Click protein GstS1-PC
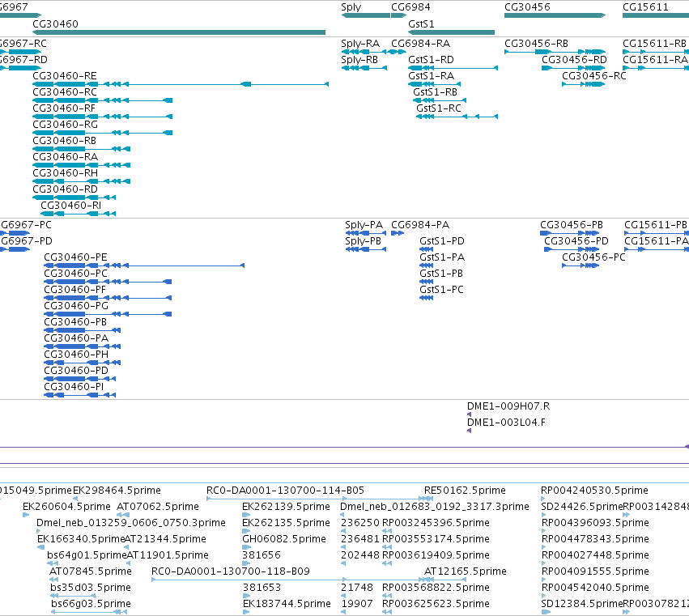This screenshot has height=616, width=689. (441, 291)
